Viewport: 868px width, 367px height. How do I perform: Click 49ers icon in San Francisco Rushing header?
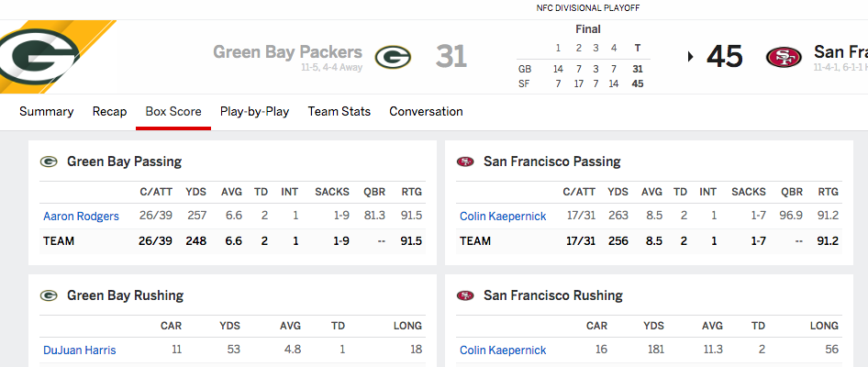[465, 295]
